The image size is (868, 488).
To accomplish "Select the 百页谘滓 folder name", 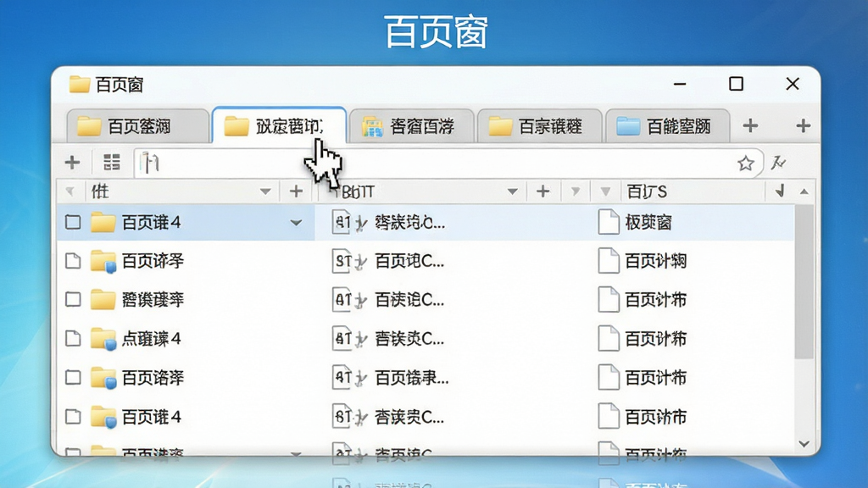I will click(x=153, y=378).
